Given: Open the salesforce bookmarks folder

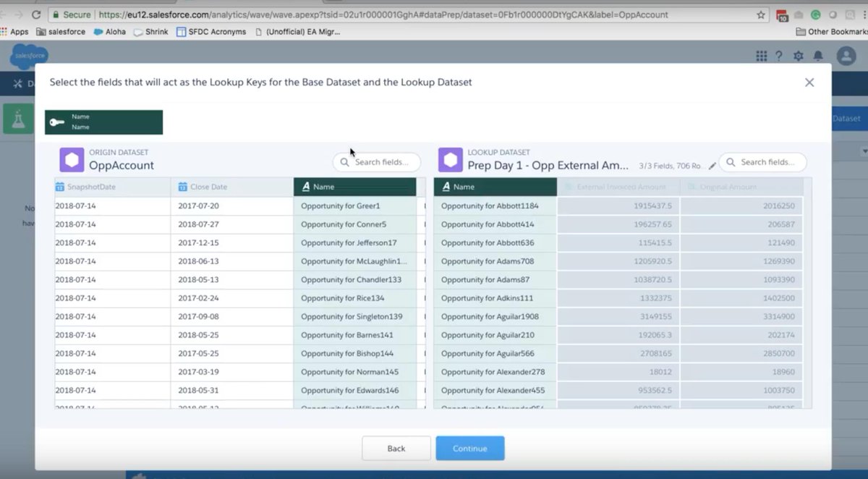Looking at the screenshot, I should [61, 32].
